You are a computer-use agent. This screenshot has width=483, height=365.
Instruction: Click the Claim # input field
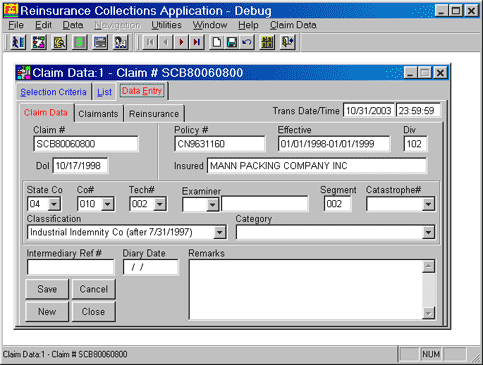click(86, 144)
